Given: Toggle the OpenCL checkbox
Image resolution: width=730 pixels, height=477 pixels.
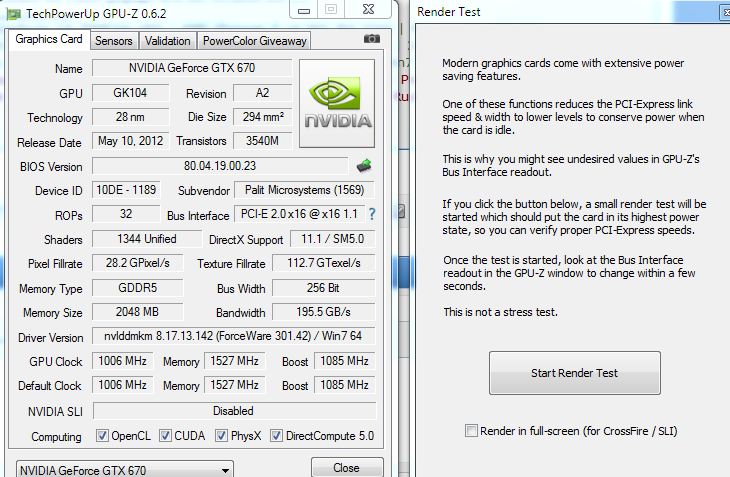Looking at the screenshot, I should coord(102,436).
